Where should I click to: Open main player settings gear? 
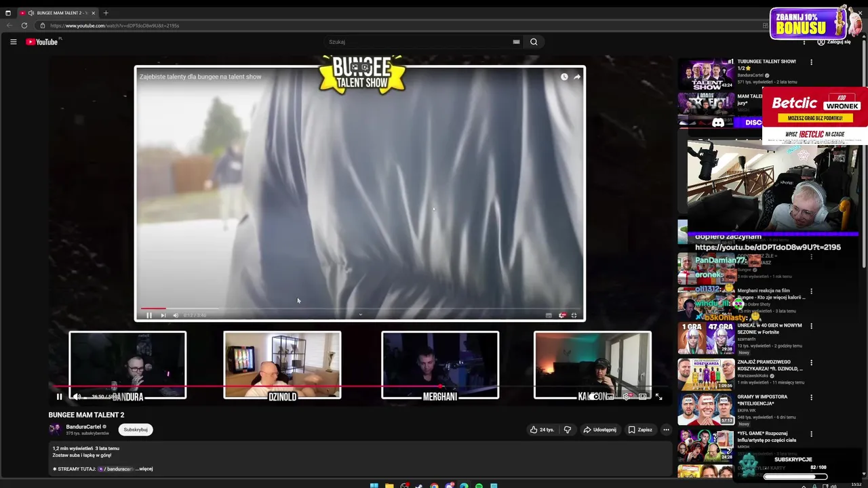[x=627, y=397]
